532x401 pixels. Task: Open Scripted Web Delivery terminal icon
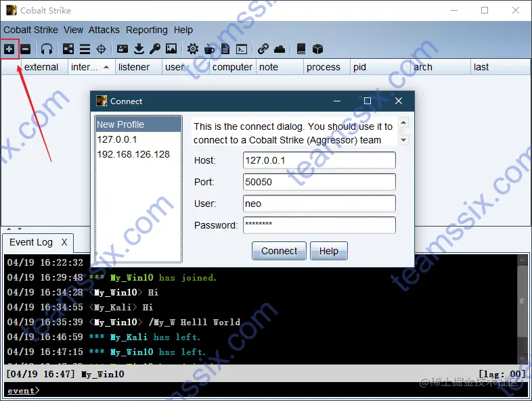pos(242,49)
